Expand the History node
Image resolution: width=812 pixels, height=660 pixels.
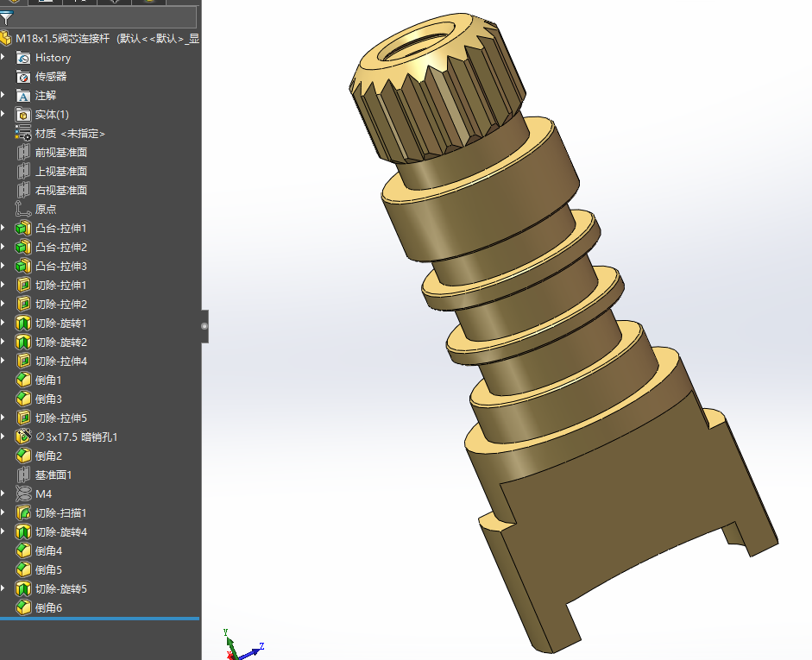[3, 56]
